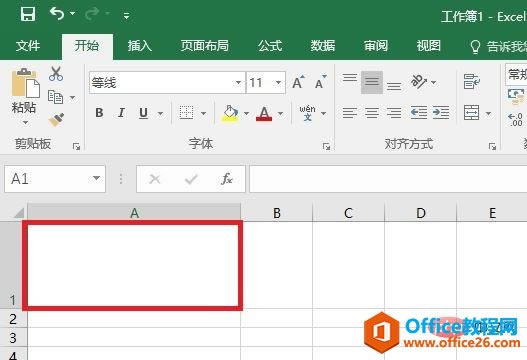Toggle Bold formatting
527x360 pixels.
(x=99, y=113)
